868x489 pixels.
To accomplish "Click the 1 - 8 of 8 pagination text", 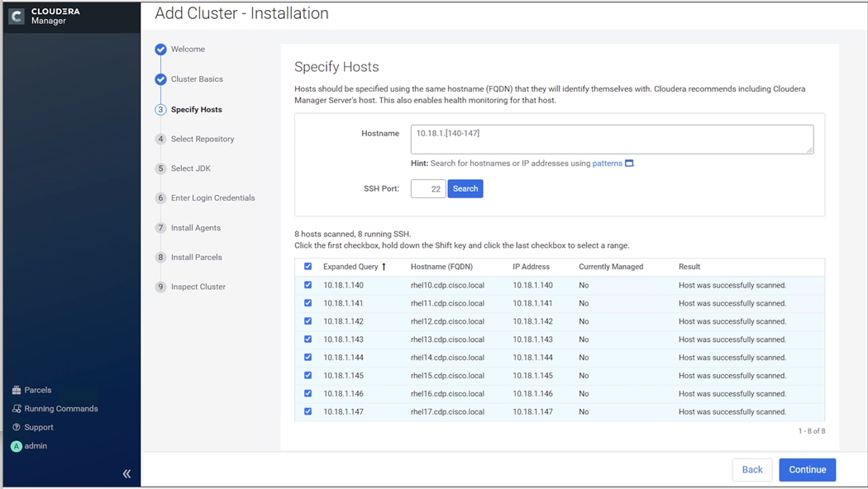I will pos(812,431).
